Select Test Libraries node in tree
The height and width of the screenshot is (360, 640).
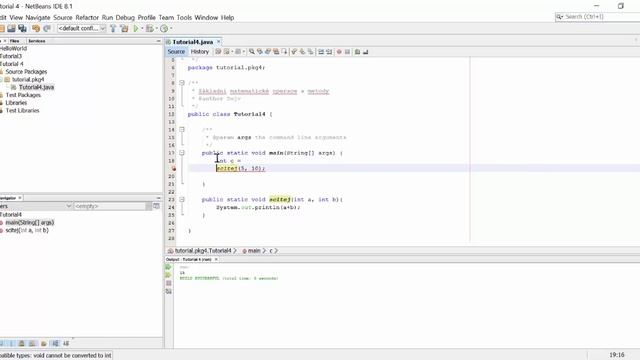point(22,111)
